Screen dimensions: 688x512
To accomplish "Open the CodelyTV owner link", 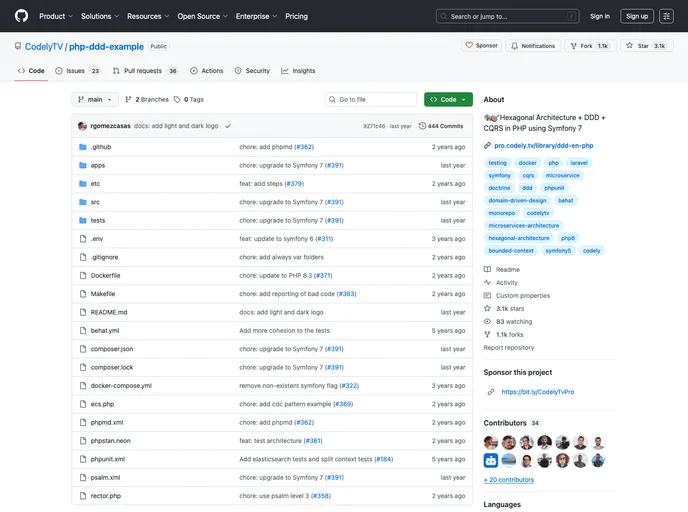I will point(44,47).
